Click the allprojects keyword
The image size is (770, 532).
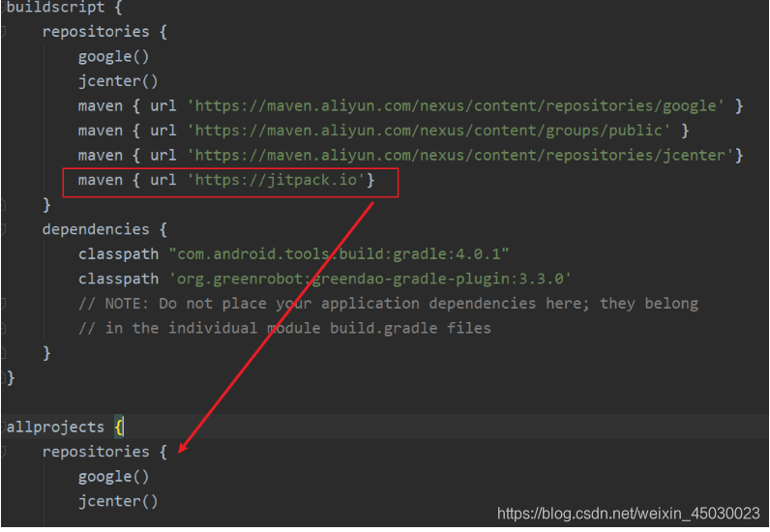pyautogui.click(x=55, y=427)
